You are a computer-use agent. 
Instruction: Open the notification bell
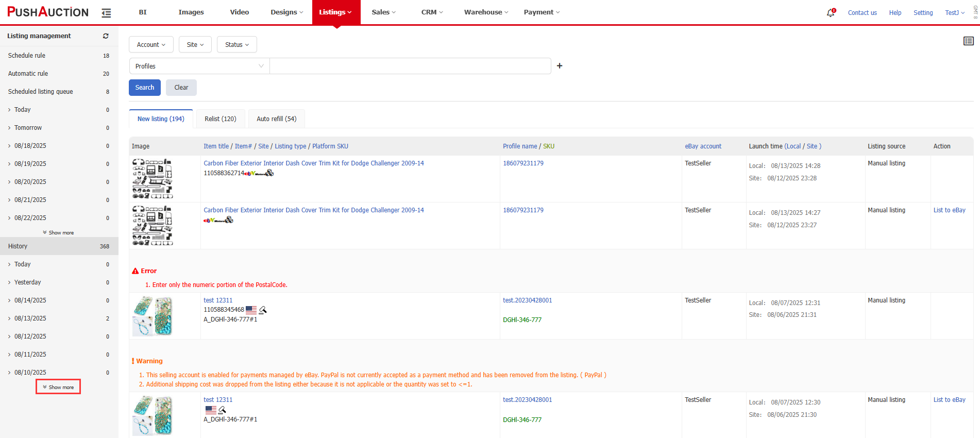pos(831,13)
